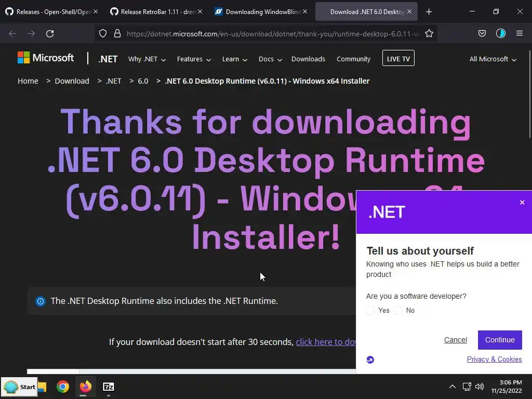
Task: Close the Open-Shell Releases tab
Action: (96, 11)
